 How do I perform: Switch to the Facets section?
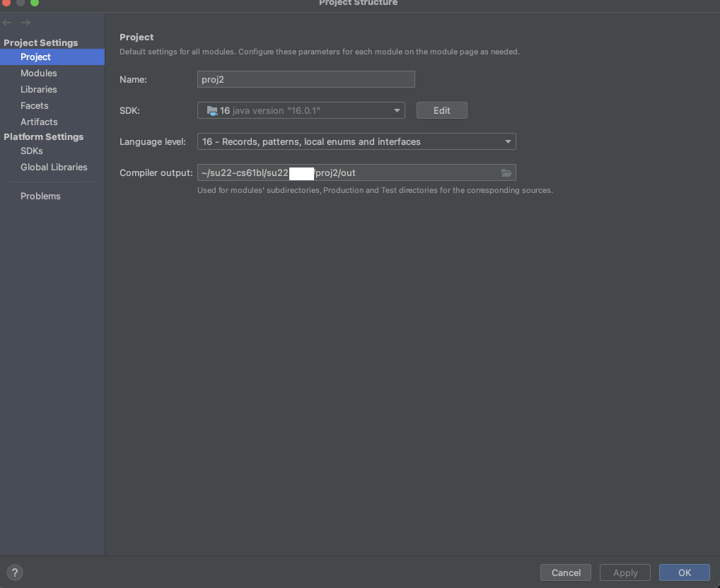click(35, 106)
